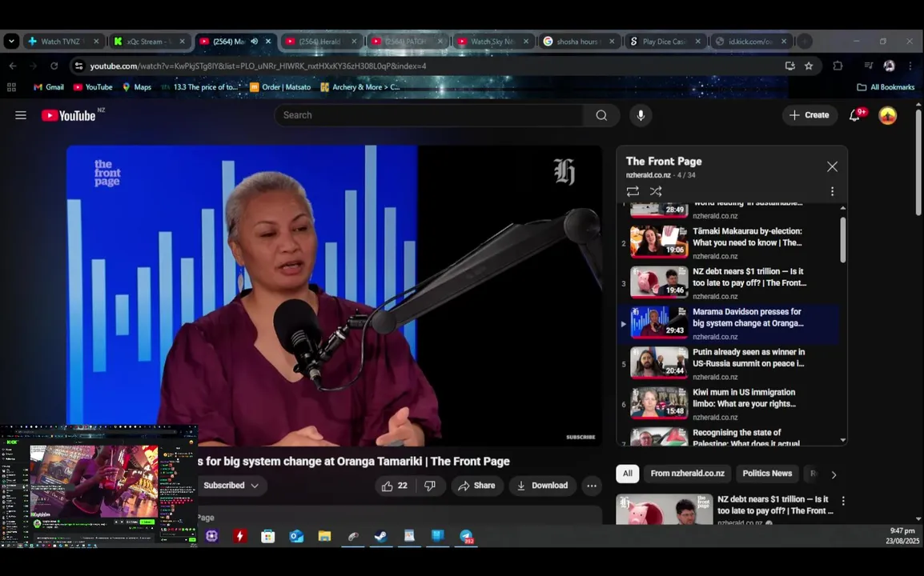Image resolution: width=924 pixels, height=576 pixels.
Task: Switch to the Play Dice Casino tab
Action: click(x=665, y=42)
